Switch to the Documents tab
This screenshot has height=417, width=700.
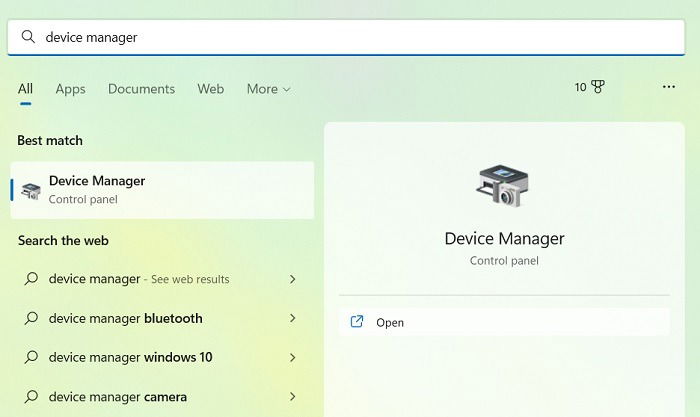[142, 88]
